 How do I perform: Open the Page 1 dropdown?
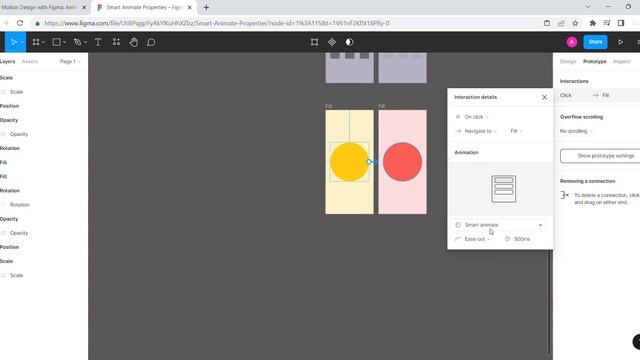click(70, 62)
